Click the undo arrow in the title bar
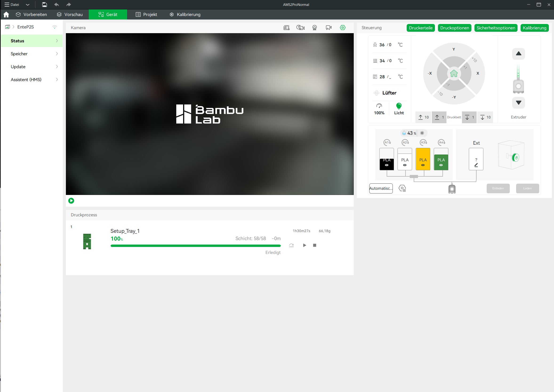 56,5
